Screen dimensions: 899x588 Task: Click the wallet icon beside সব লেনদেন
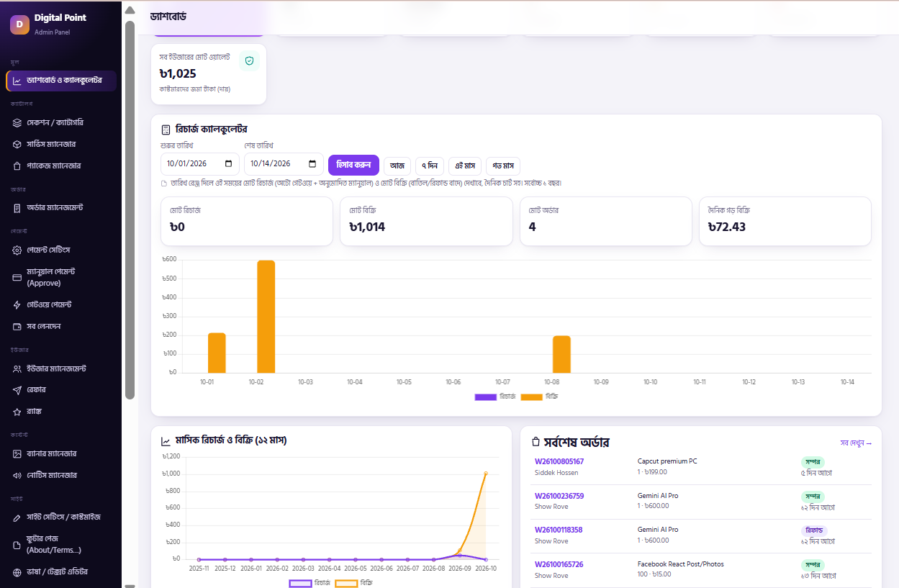17,327
